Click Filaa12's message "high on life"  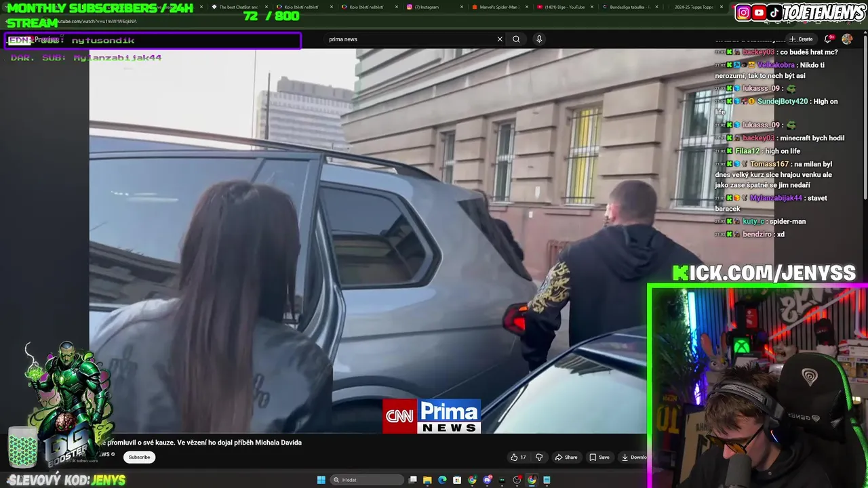point(782,151)
